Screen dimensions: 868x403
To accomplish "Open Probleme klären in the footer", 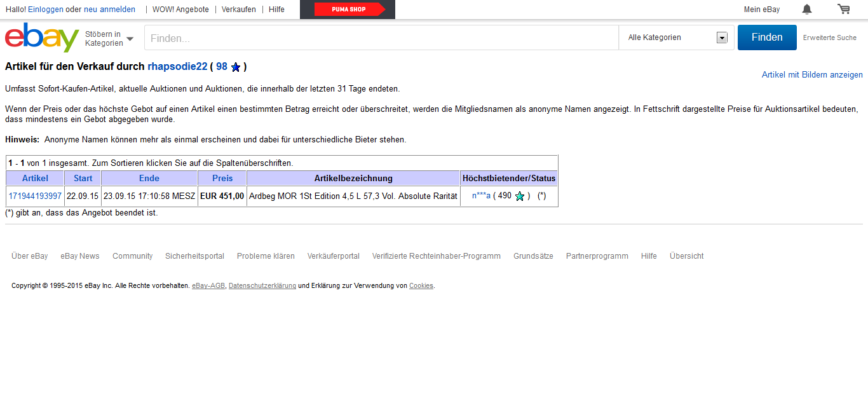I will pos(266,256).
